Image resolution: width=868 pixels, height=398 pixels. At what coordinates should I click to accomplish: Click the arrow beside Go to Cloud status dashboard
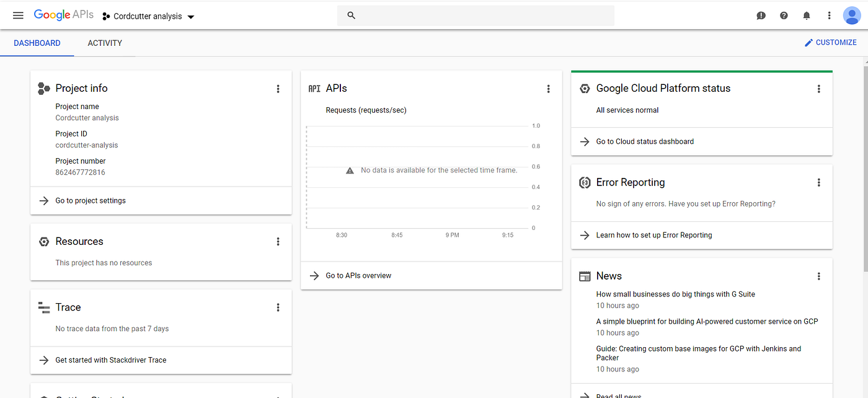coord(585,141)
